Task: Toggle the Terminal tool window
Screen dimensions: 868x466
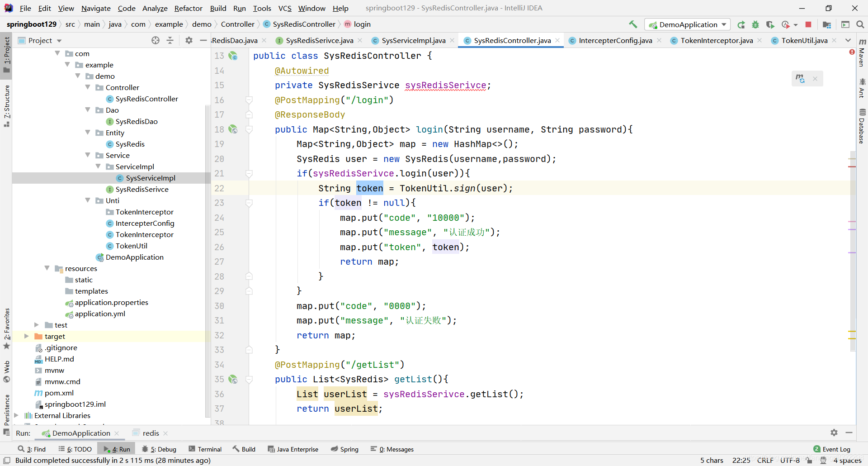Action: click(205, 449)
